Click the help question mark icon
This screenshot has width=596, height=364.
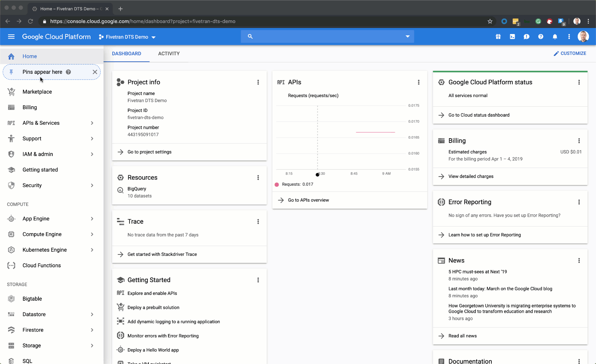click(541, 37)
